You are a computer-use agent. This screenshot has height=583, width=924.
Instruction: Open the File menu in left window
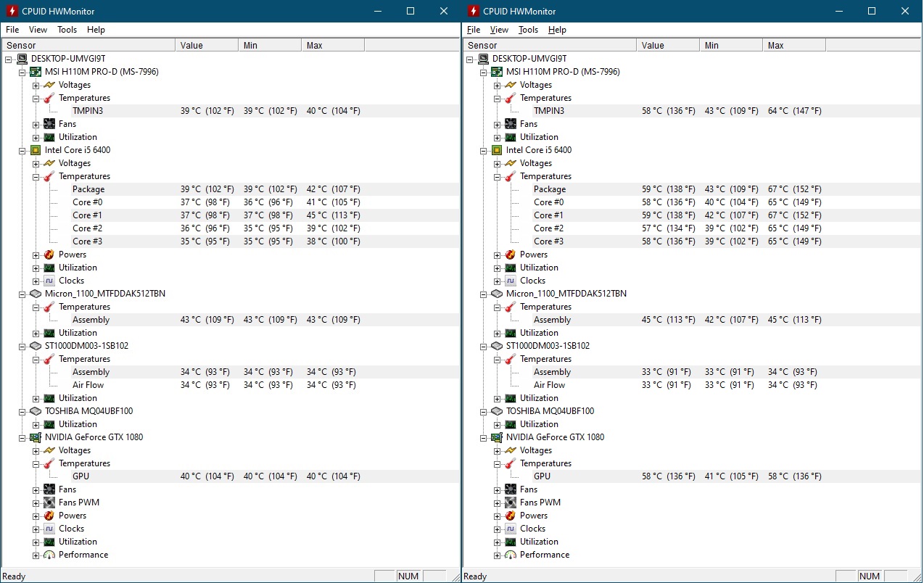click(x=12, y=30)
